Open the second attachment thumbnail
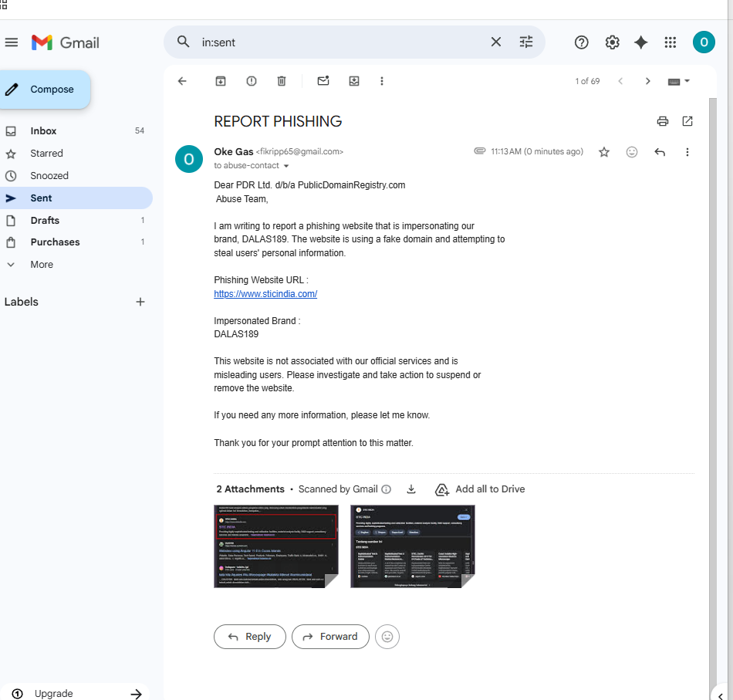This screenshot has height=700, width=733. (412, 546)
